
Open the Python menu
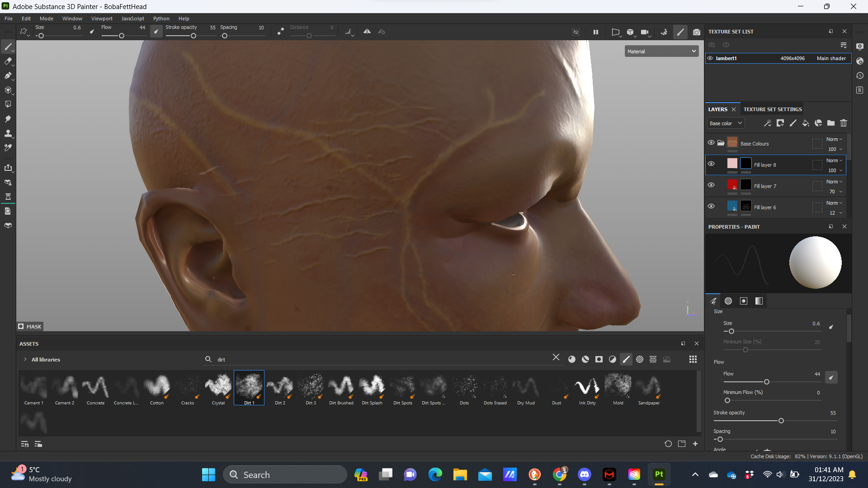tap(161, 19)
